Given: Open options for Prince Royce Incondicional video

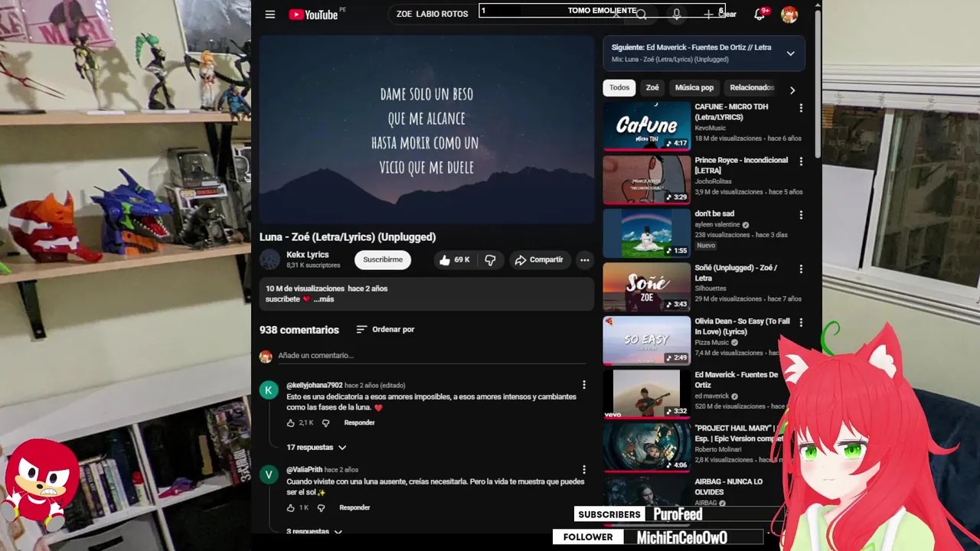Looking at the screenshot, I should point(801,161).
